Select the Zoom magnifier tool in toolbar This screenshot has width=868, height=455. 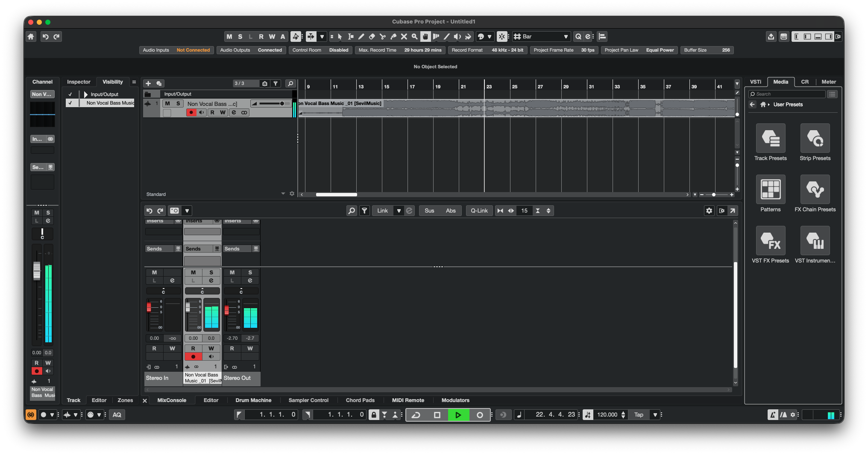(414, 37)
